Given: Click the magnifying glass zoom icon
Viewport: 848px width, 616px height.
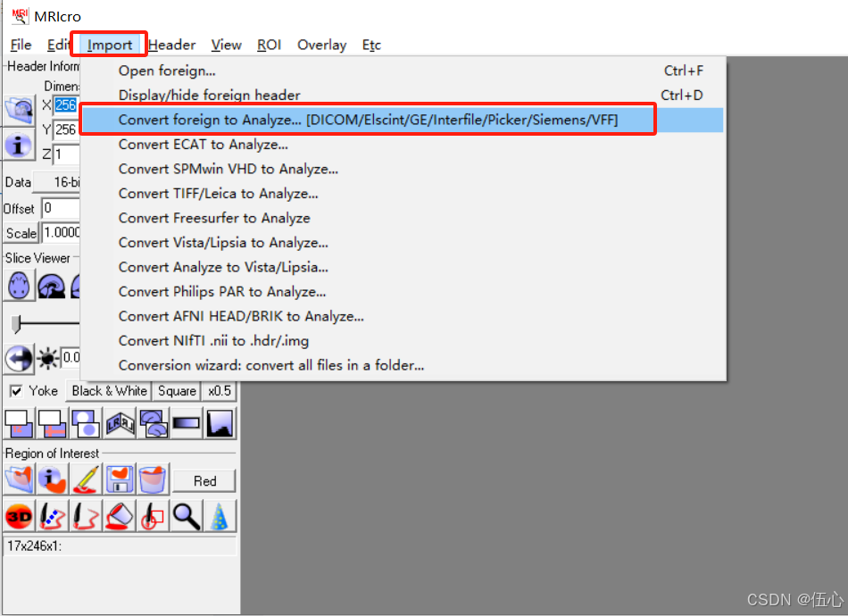Looking at the screenshot, I should [187, 517].
